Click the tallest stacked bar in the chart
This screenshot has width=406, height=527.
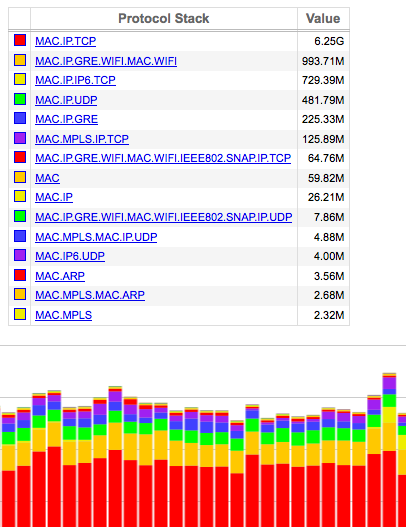point(390,450)
